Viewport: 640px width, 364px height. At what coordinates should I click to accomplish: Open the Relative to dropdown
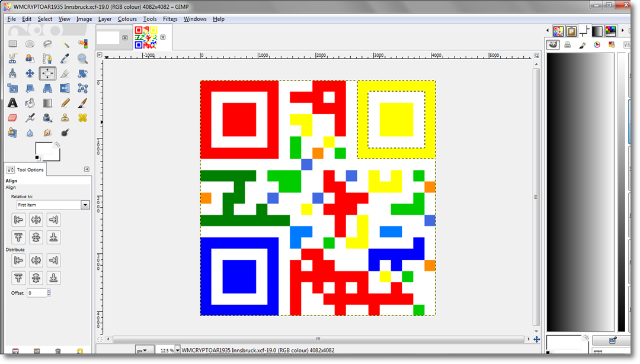coord(53,205)
